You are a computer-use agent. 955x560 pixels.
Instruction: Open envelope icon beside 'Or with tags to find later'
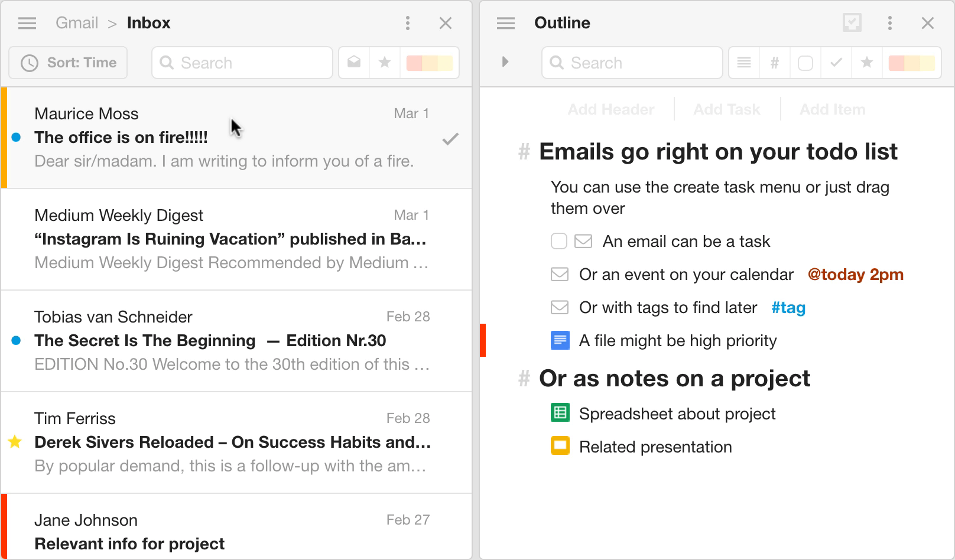tap(560, 307)
